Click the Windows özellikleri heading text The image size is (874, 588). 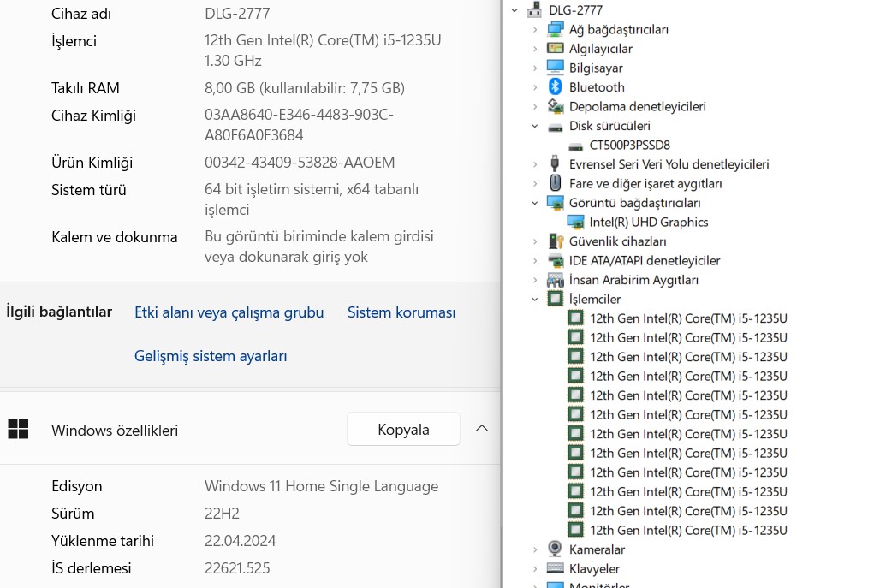point(115,431)
